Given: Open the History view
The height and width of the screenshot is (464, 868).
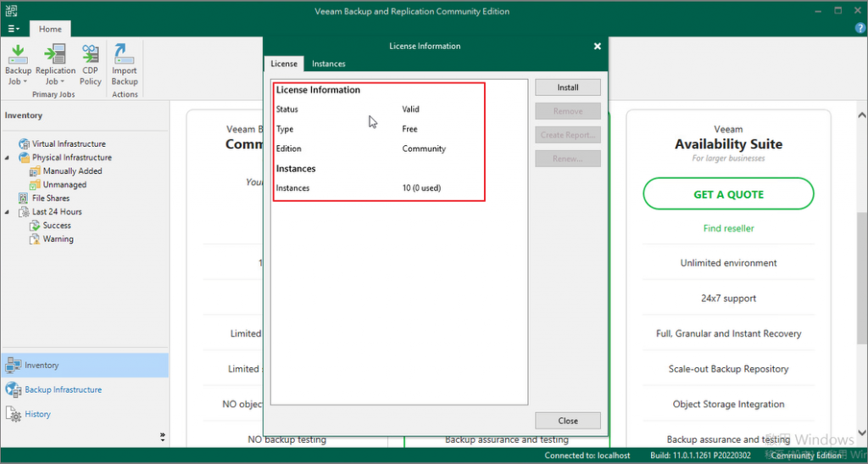Looking at the screenshot, I should [37, 414].
